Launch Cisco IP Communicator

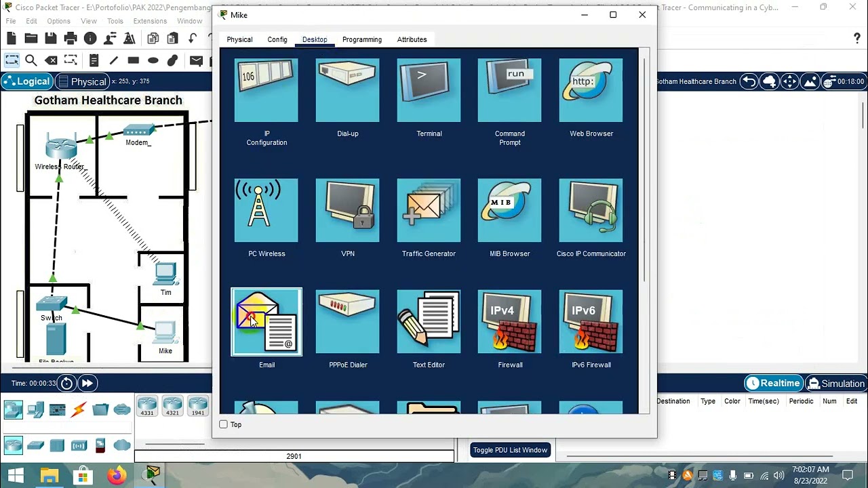click(x=591, y=210)
